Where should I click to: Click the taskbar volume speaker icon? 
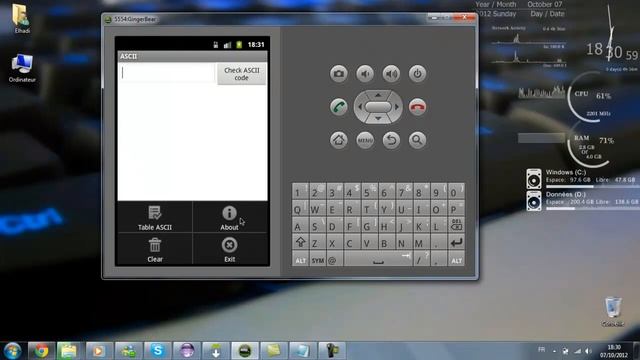pyautogui.click(x=588, y=351)
